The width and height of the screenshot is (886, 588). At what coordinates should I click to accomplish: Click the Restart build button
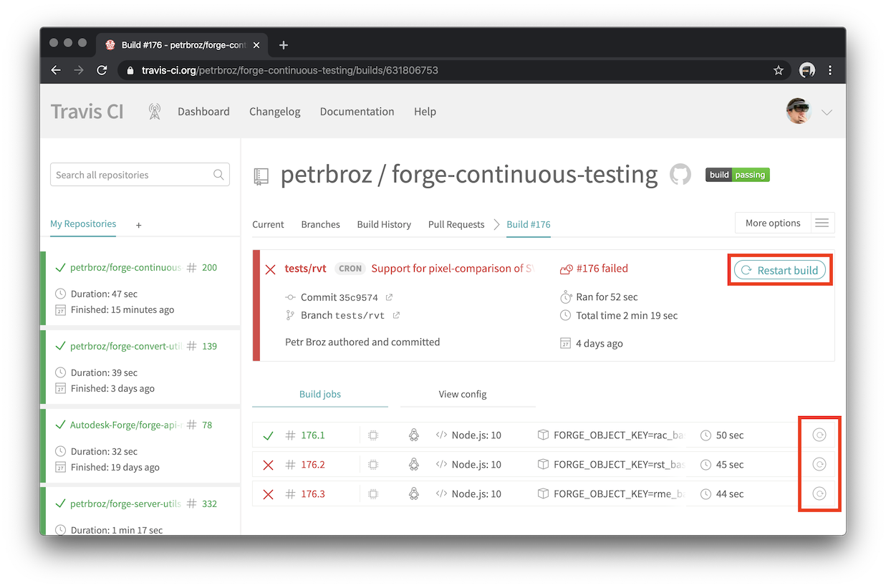[x=780, y=270]
